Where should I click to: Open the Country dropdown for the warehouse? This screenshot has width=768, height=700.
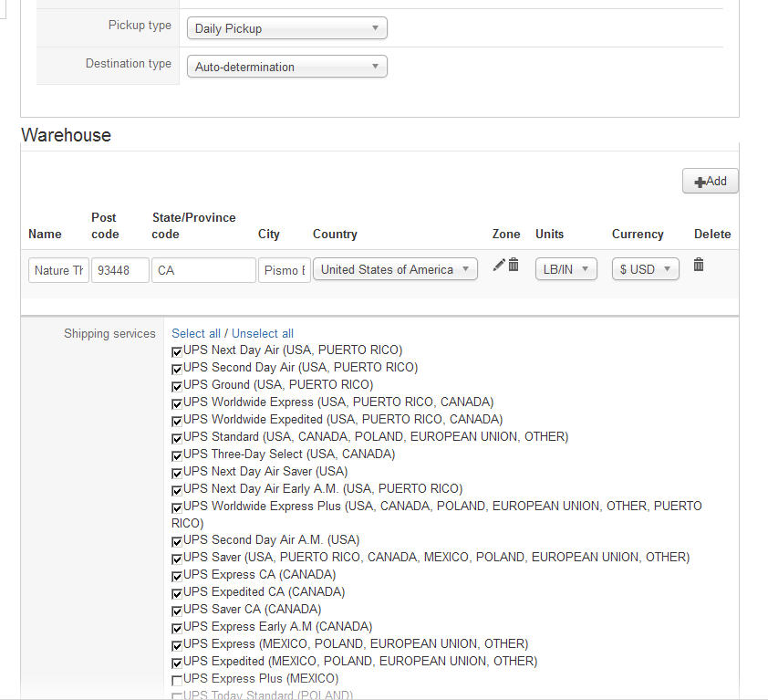click(x=395, y=269)
